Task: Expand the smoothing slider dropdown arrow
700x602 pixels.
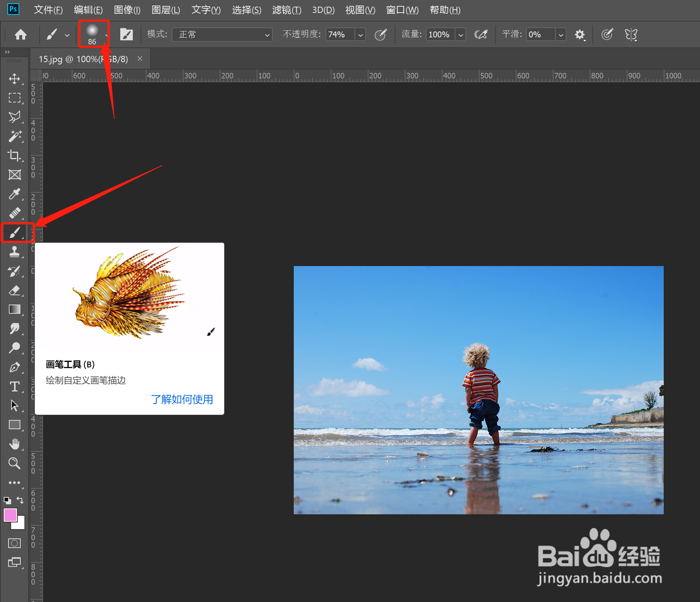Action: click(x=561, y=35)
